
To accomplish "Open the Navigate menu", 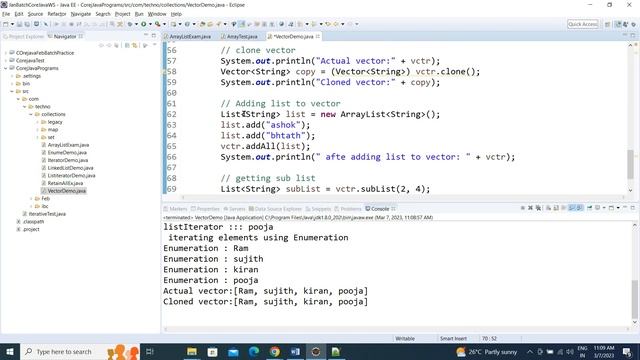I will click(81, 14).
